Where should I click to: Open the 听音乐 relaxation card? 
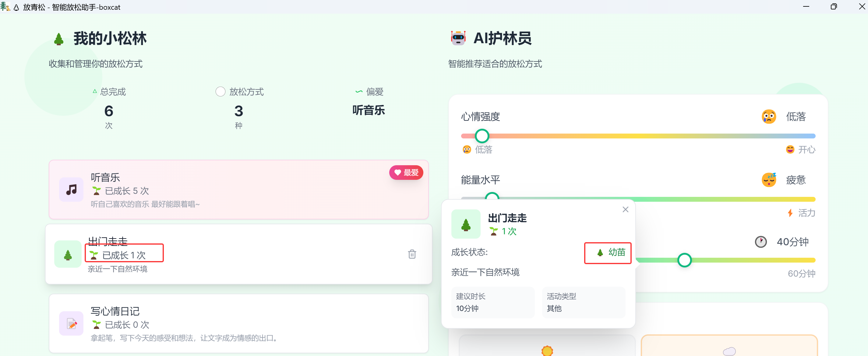(238, 190)
